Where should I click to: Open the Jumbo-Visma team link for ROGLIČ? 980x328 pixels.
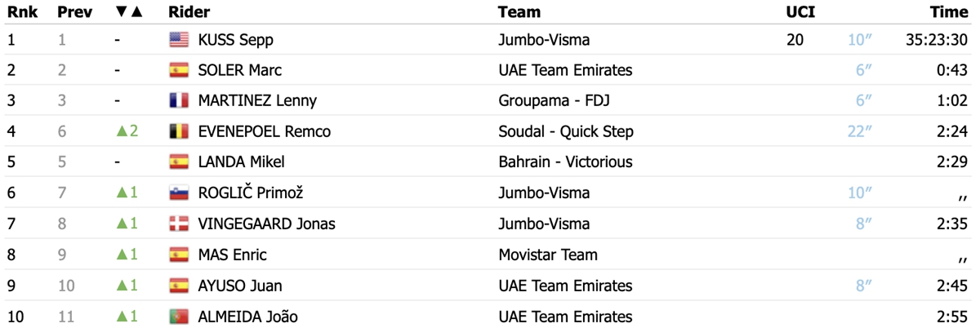click(x=544, y=193)
